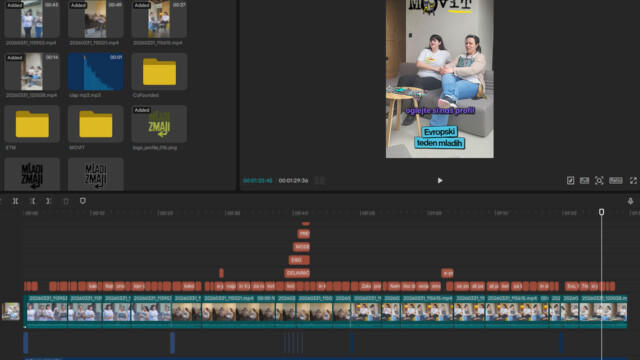Select the Split tool in timeline toolbar
The width and height of the screenshot is (640, 360).
pyautogui.click(x=15, y=201)
